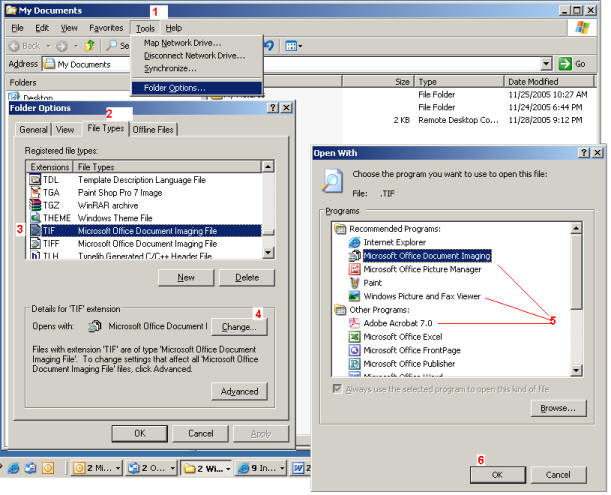This screenshot has height=495, width=611.
Task: Open the View menu
Action: [69, 28]
